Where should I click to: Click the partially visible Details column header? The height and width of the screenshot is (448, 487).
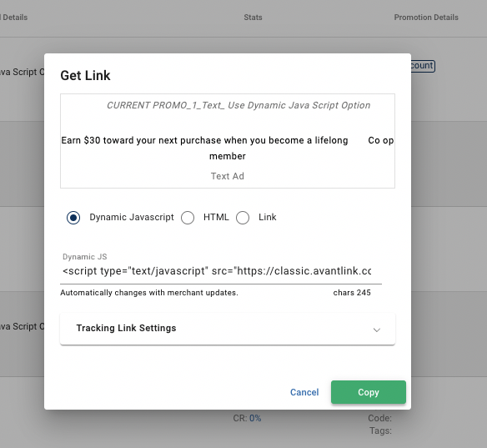(x=14, y=18)
